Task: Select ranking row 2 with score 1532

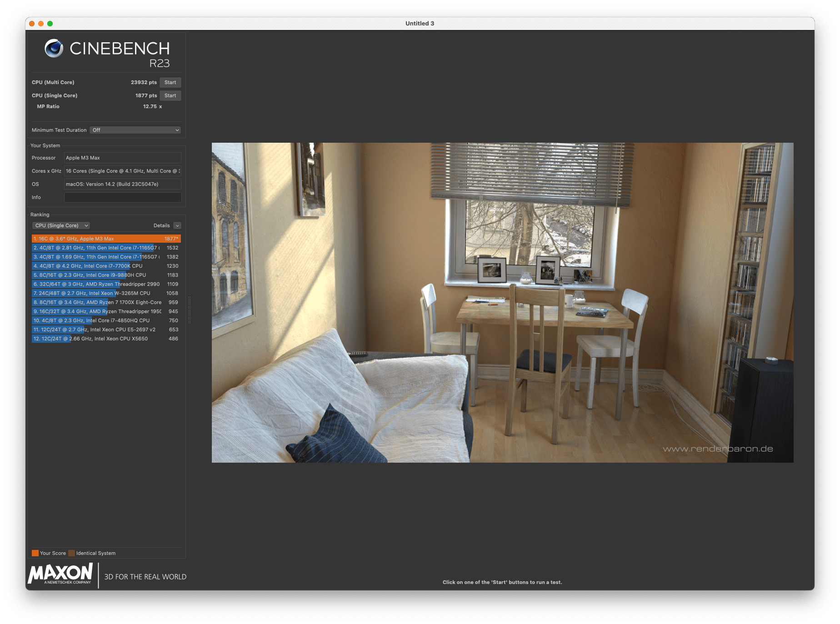Action: click(x=106, y=248)
